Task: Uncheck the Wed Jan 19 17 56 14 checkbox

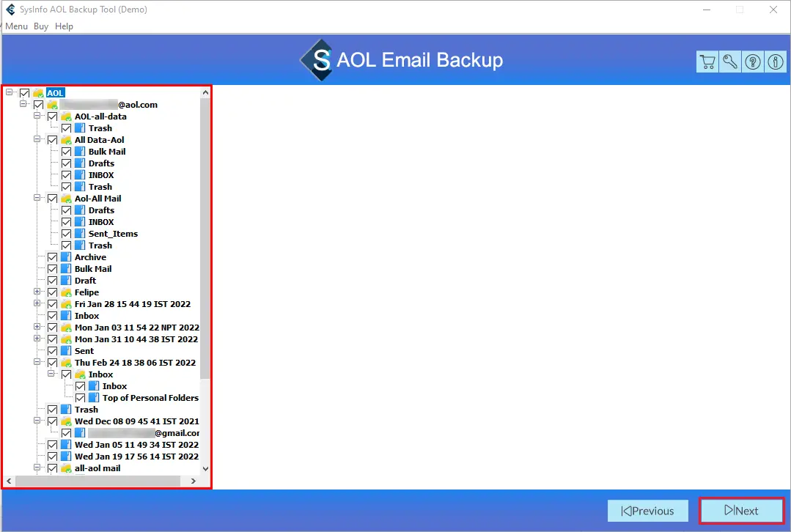Action: (53, 457)
